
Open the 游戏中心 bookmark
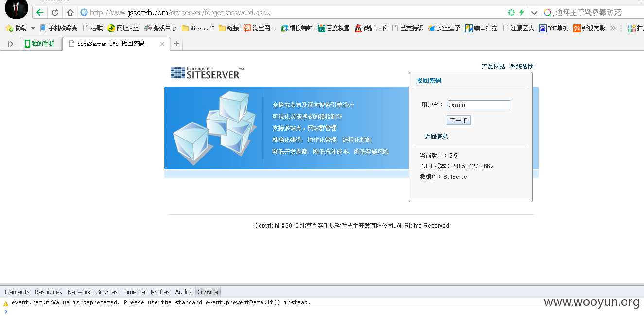coord(160,28)
